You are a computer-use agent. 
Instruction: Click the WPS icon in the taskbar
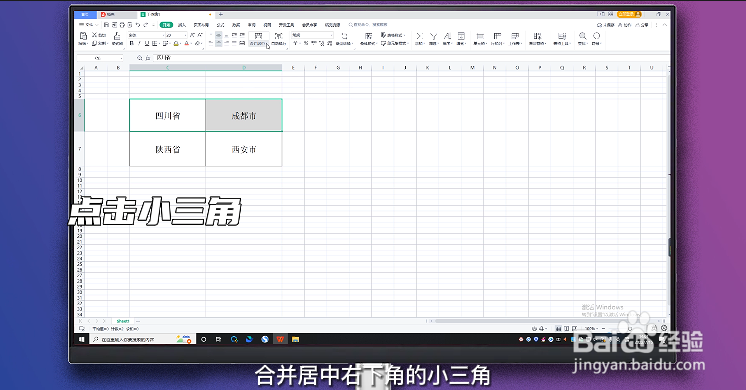coord(280,339)
